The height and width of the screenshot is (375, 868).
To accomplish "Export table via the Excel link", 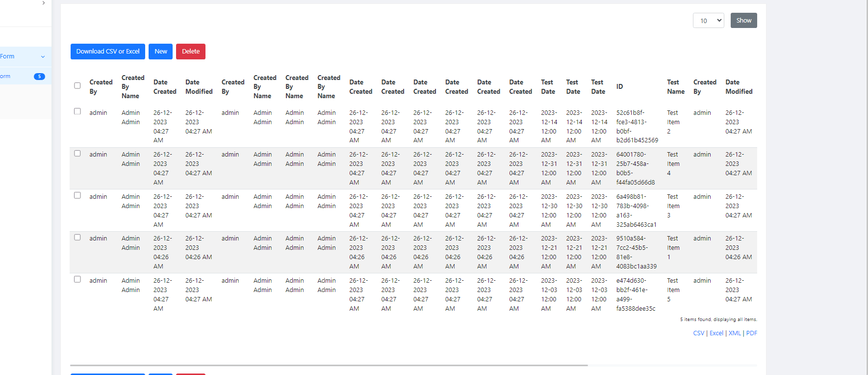I will click(x=716, y=333).
